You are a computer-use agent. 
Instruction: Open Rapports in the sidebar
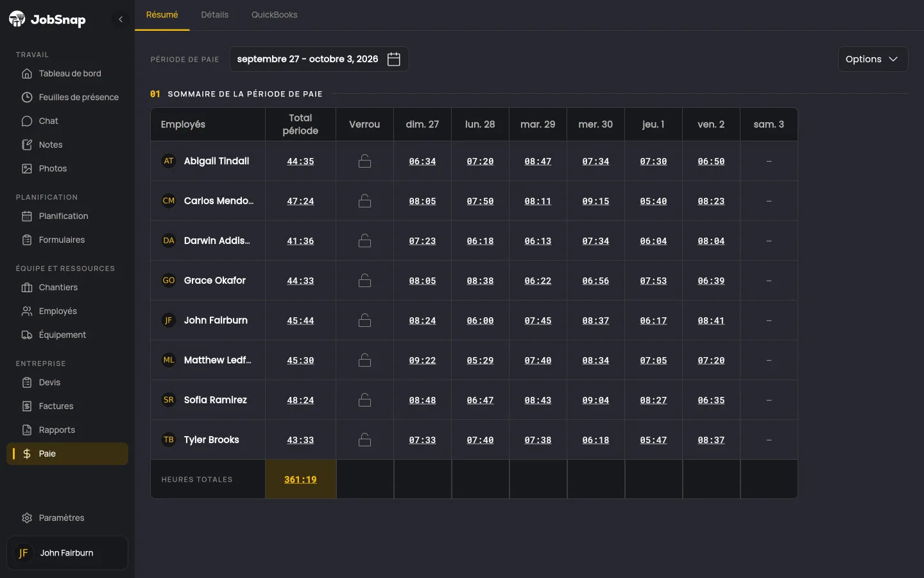(67, 430)
